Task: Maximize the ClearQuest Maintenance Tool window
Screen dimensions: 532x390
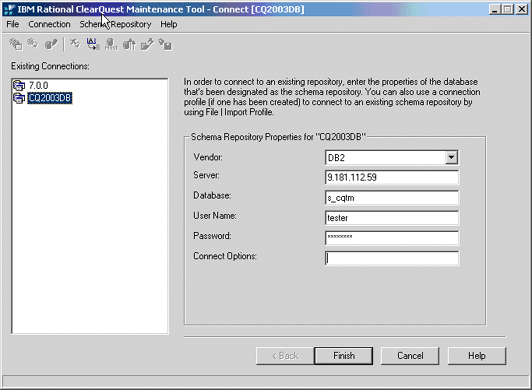Action: [508, 10]
